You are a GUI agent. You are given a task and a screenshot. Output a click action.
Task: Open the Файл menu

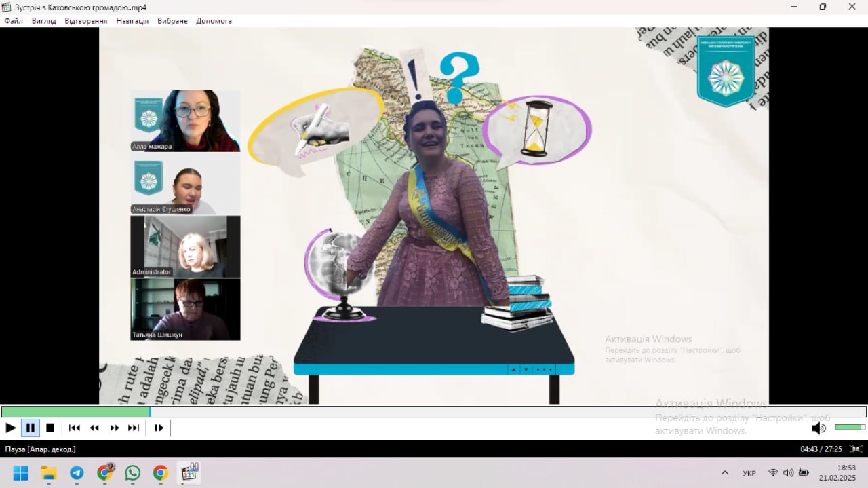14,21
